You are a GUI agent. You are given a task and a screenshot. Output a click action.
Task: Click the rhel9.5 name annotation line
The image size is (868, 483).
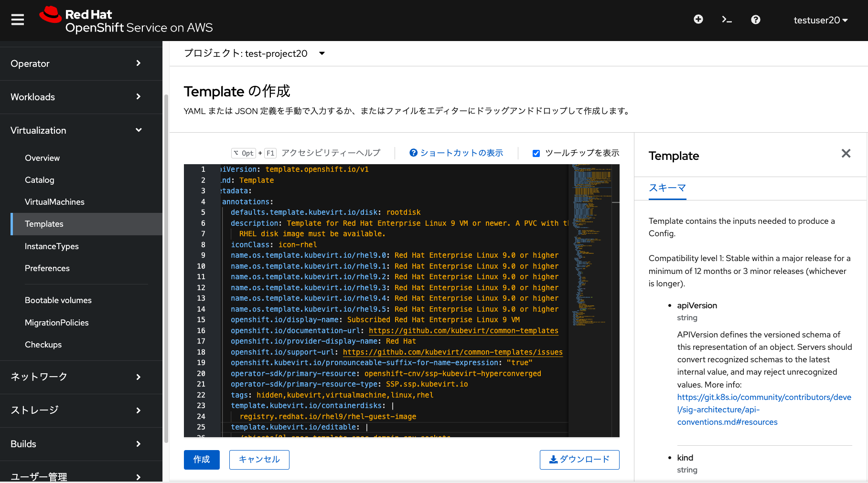pyautogui.click(x=395, y=309)
